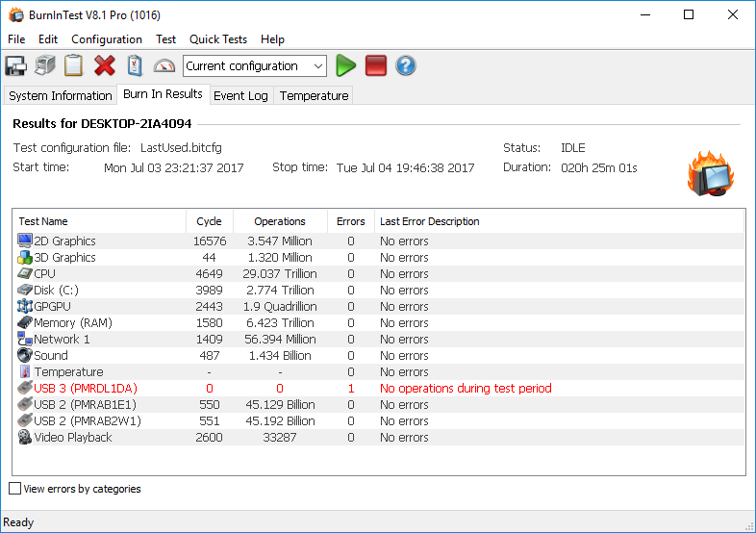Switch to the System Information tab
This screenshot has height=533, width=756.
click(61, 95)
